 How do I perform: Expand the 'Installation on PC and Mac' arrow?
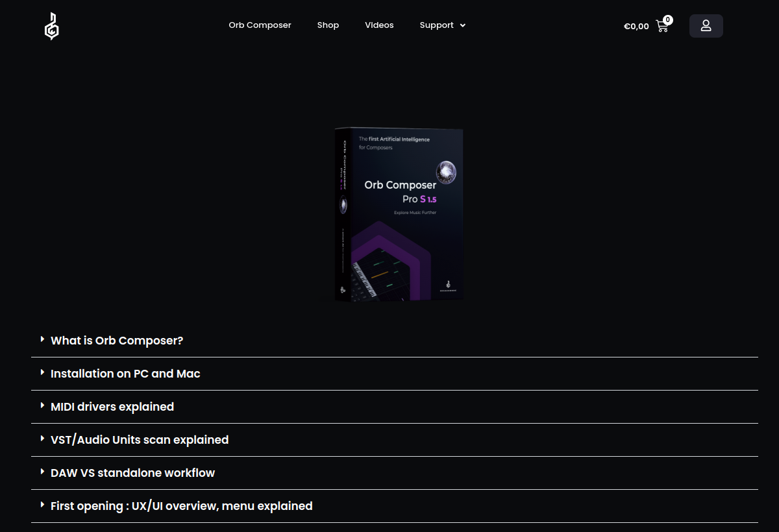pyautogui.click(x=42, y=372)
